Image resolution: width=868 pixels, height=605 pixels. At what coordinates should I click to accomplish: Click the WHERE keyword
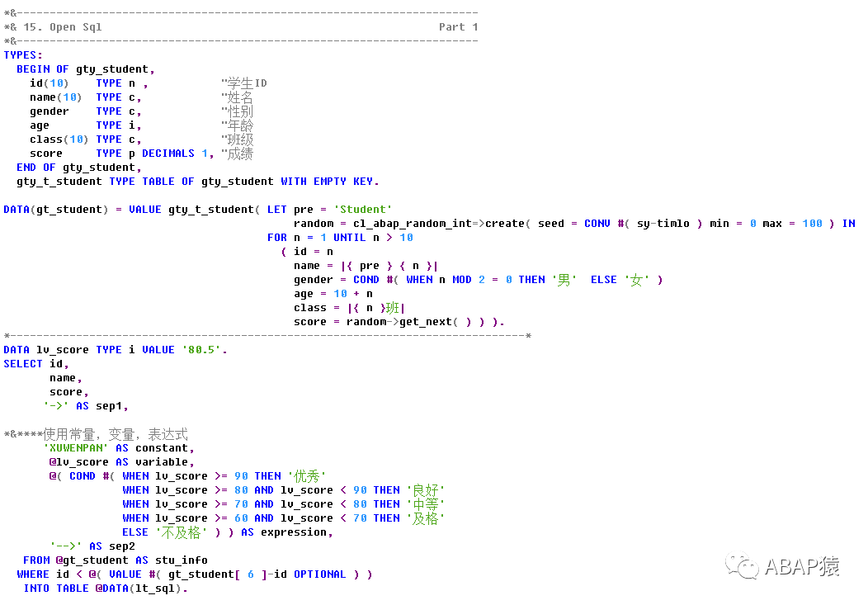pos(33,574)
